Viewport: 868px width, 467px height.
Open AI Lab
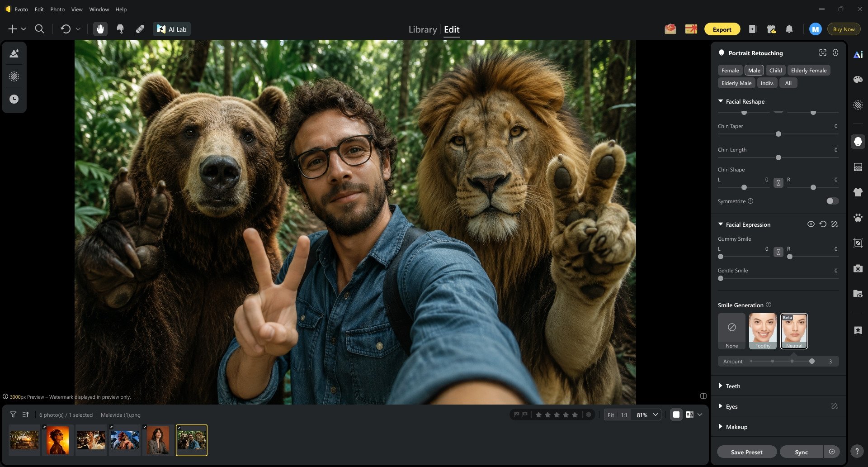172,29
